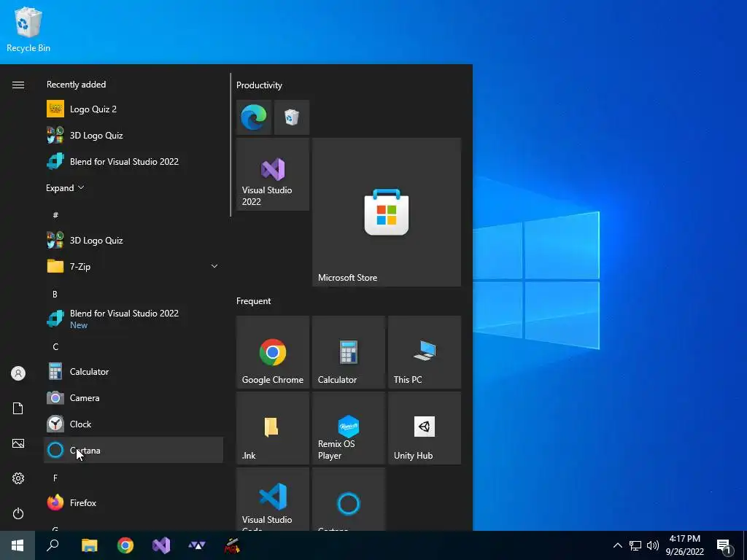747x560 pixels.
Task: Open the This PC tile
Action: [425, 352]
